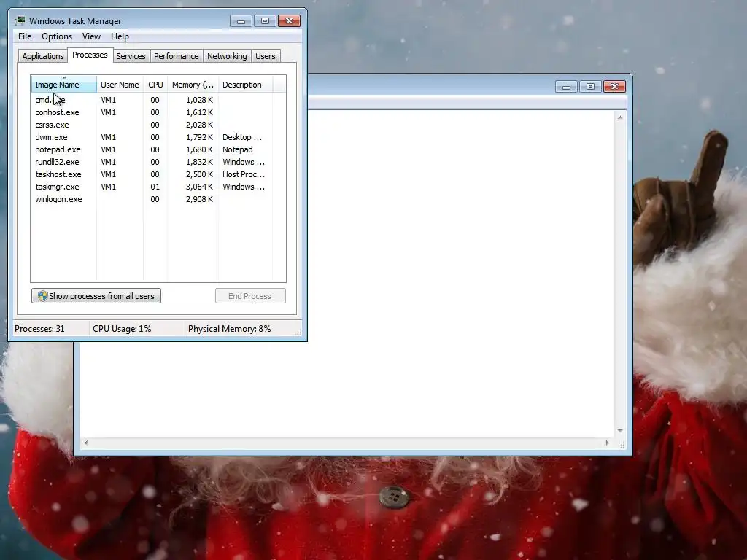Switch to the Services tab
747x560 pixels.
point(131,56)
